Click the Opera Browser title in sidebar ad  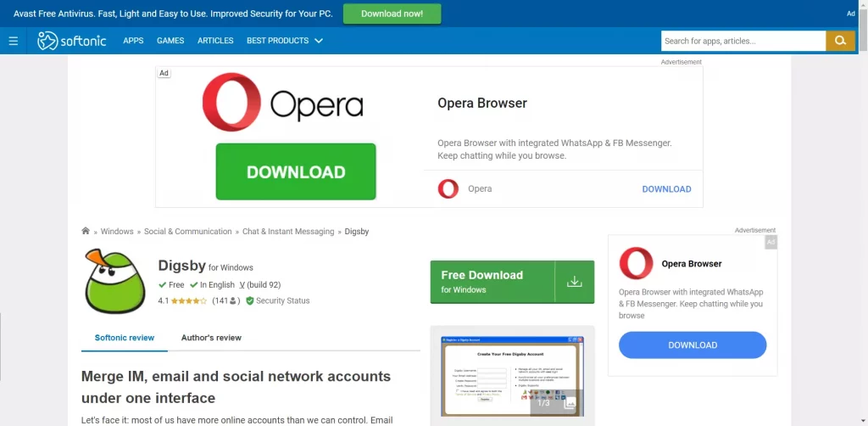[x=692, y=264]
